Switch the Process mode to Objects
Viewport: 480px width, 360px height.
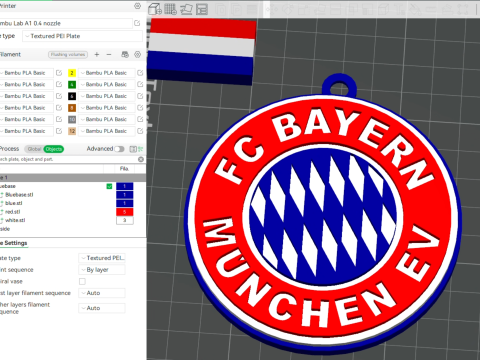point(54,149)
